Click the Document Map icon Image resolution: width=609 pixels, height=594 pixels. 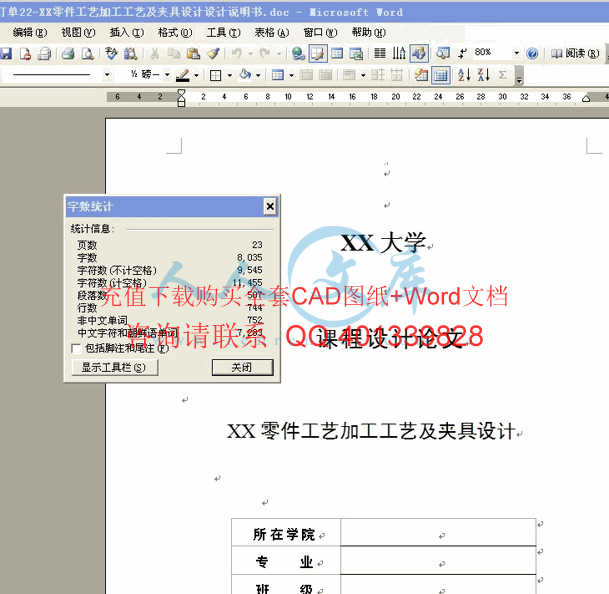tap(442, 54)
